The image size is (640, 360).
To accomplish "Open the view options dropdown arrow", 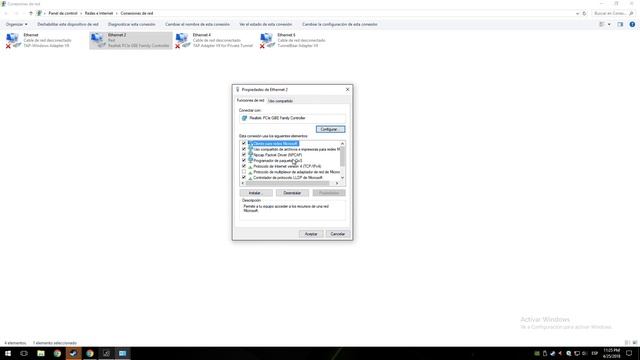I will coord(609,24).
